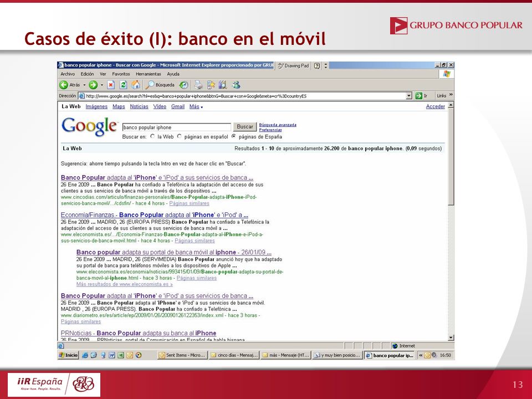The height and width of the screenshot is (399, 532).
Task: Open the Edición menu
Action: (87, 74)
